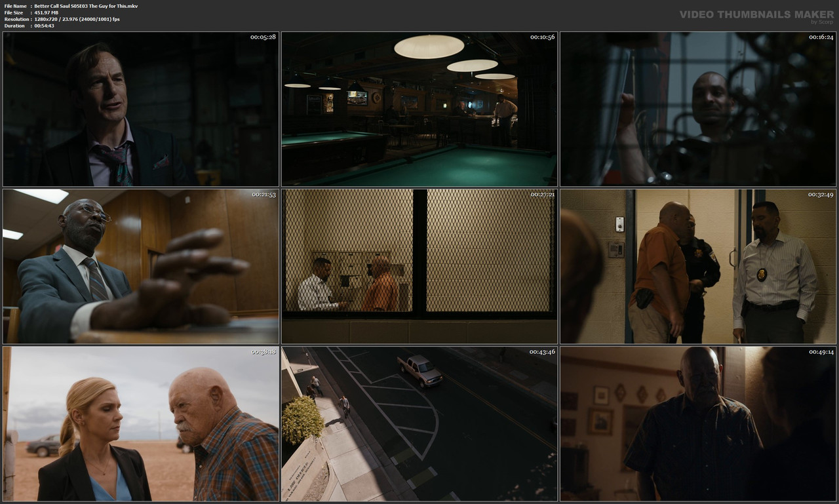
Task: Click the timestamp '00:49:14'
Action: 821,351
